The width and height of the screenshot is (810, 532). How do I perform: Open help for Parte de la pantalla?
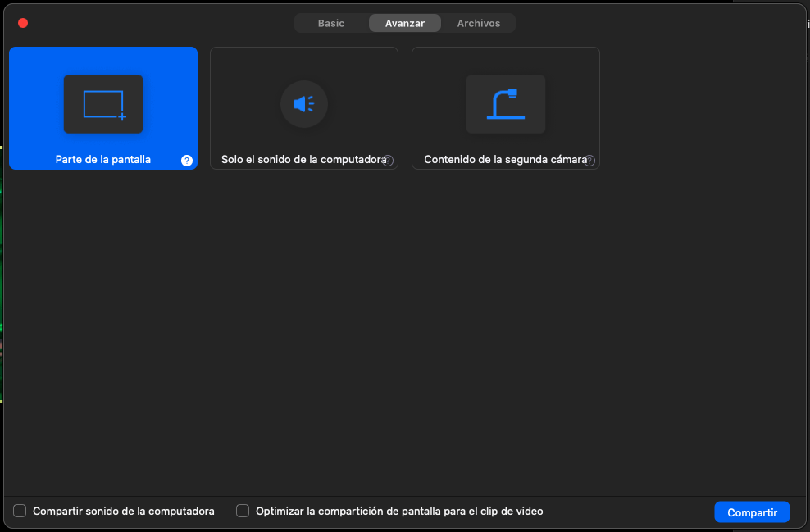187,161
